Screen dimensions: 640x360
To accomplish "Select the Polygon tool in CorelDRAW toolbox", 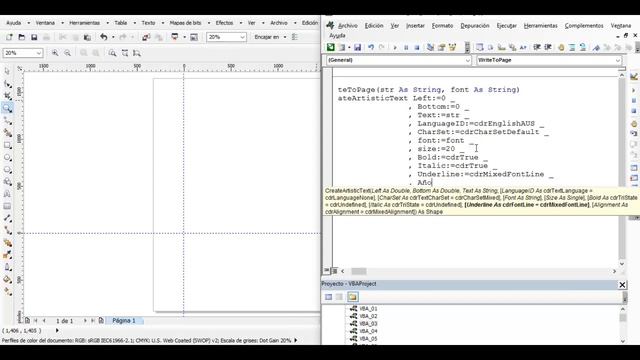I will pyautogui.click(x=7, y=169).
